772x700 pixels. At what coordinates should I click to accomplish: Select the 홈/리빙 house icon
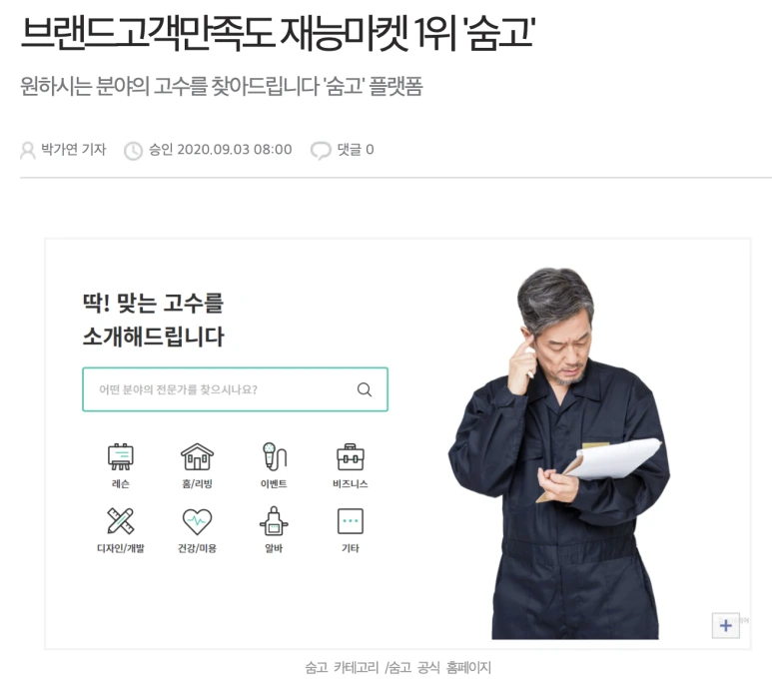(x=197, y=456)
